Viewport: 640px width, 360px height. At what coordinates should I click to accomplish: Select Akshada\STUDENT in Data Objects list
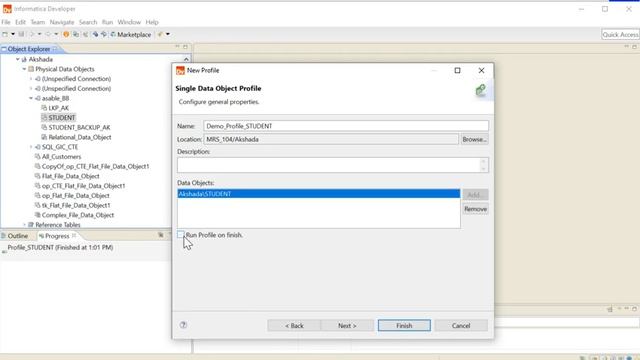click(319, 194)
